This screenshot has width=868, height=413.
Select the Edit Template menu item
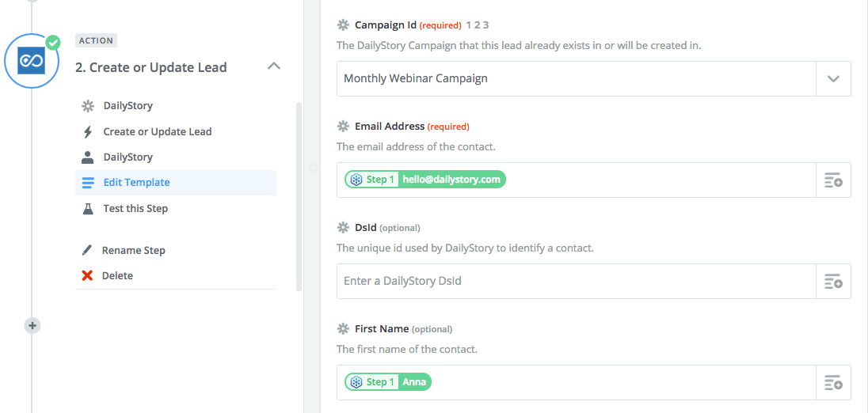[176, 183]
